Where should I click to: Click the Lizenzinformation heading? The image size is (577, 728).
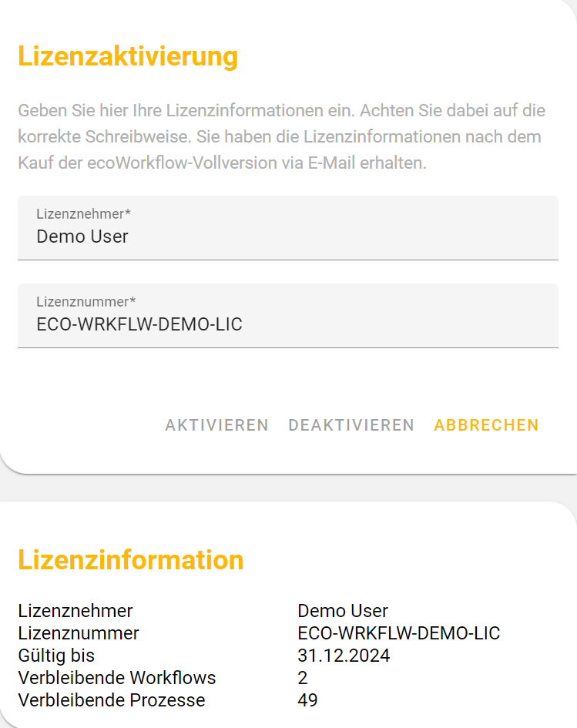click(x=131, y=559)
